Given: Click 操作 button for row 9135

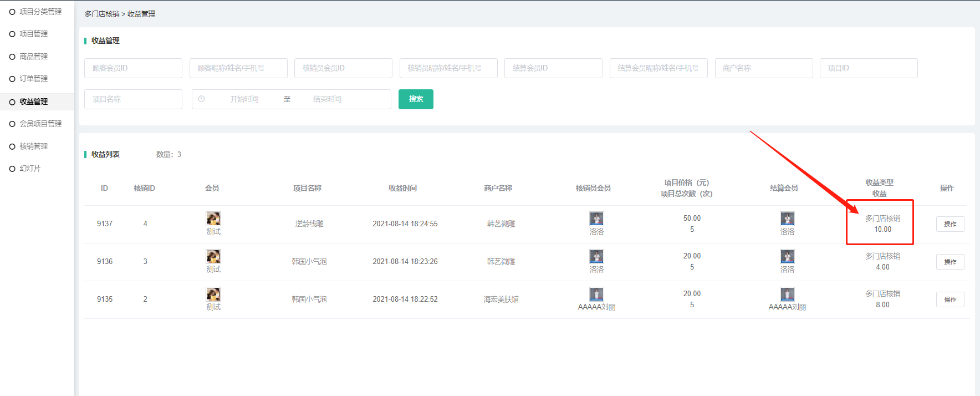Looking at the screenshot, I should pos(950,299).
